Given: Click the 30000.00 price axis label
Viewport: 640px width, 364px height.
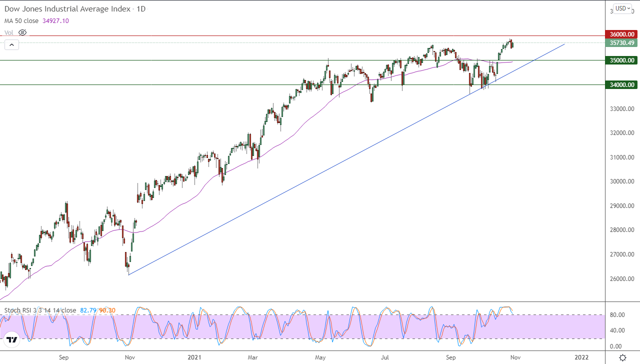Looking at the screenshot, I should point(622,181).
